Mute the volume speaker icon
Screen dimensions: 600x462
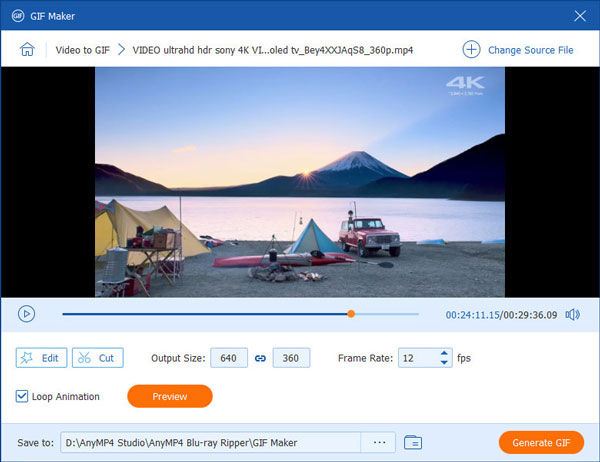pos(573,314)
